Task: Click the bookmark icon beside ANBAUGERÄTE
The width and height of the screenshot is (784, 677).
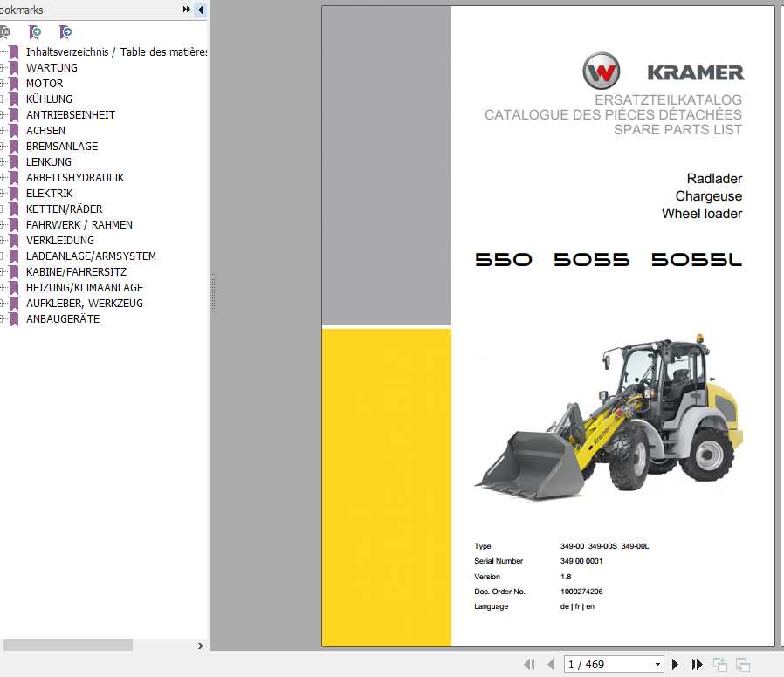Action: click(x=15, y=320)
